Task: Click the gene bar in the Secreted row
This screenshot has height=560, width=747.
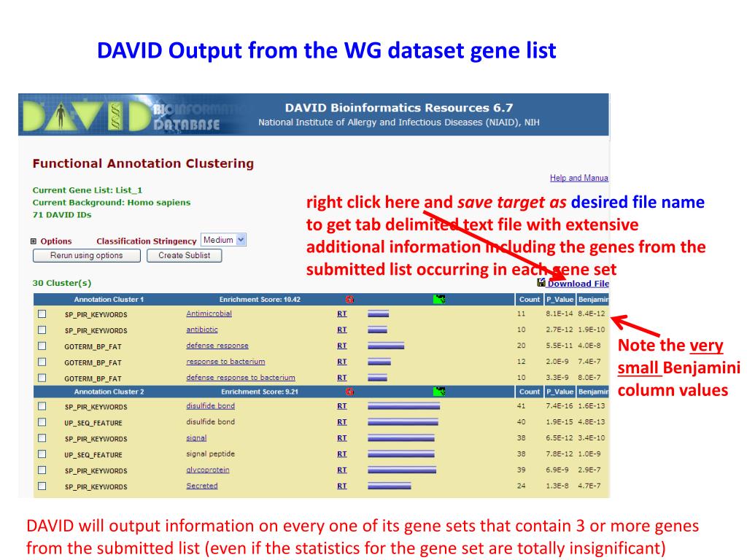Action: pyautogui.click(x=390, y=486)
